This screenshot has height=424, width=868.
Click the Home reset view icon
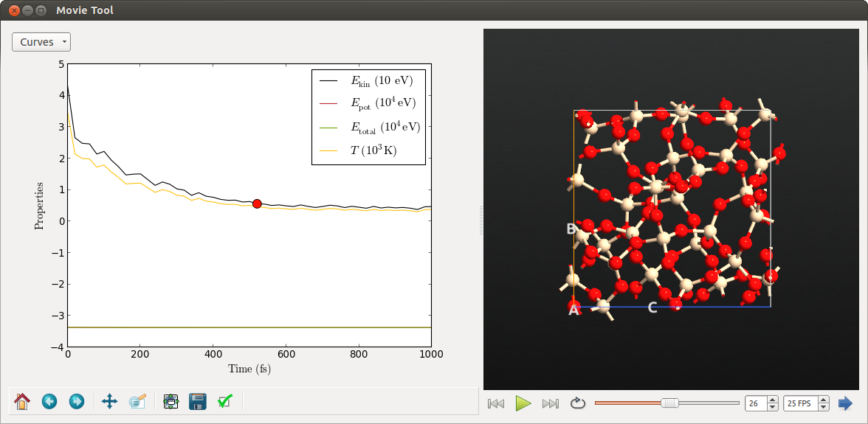[21, 401]
